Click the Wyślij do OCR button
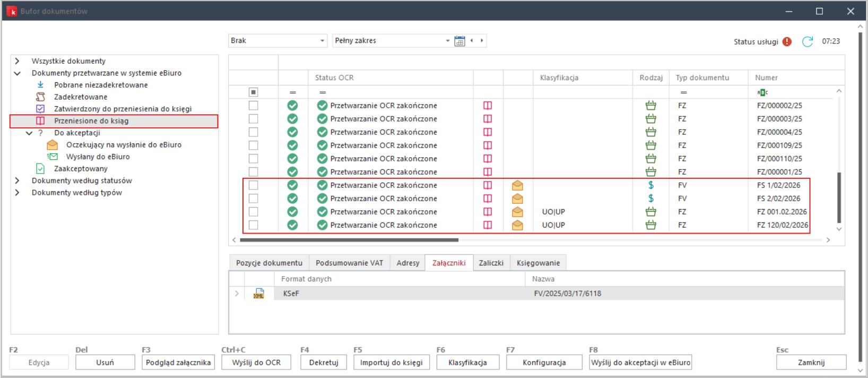The image size is (868, 378). (x=256, y=363)
